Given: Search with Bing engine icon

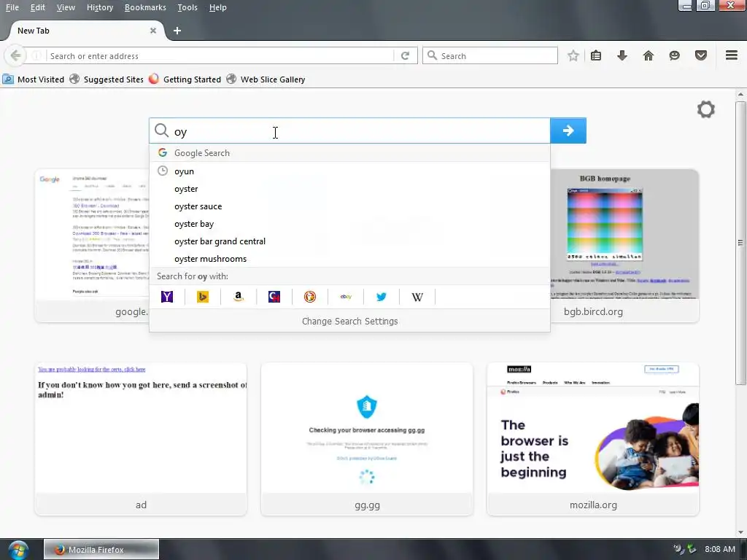Looking at the screenshot, I should 203,297.
